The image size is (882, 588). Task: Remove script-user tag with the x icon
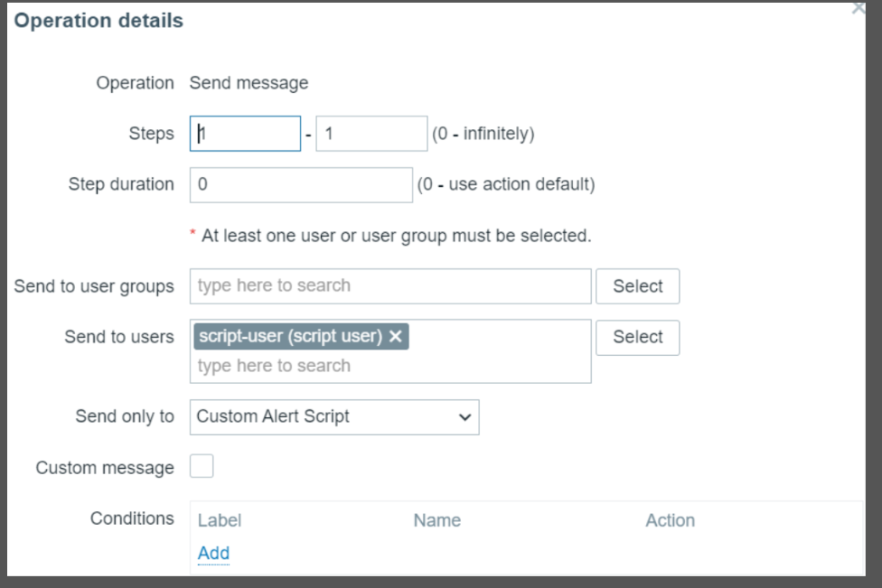[x=395, y=337]
